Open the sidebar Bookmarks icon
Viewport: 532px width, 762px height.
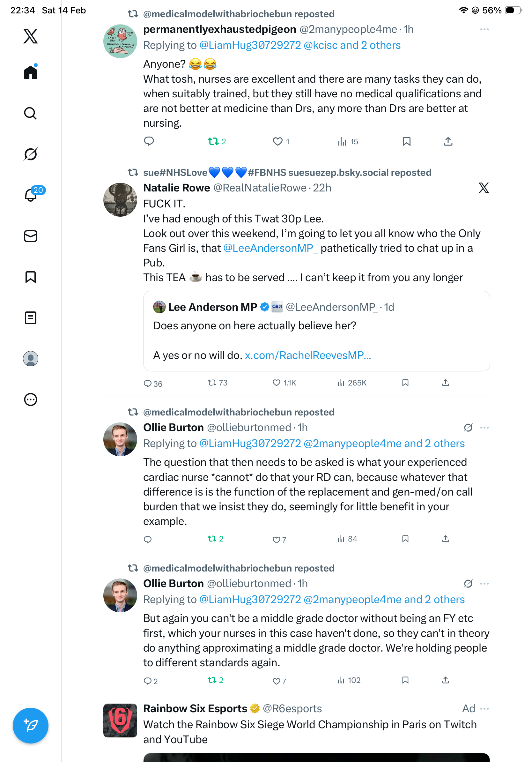(x=31, y=277)
